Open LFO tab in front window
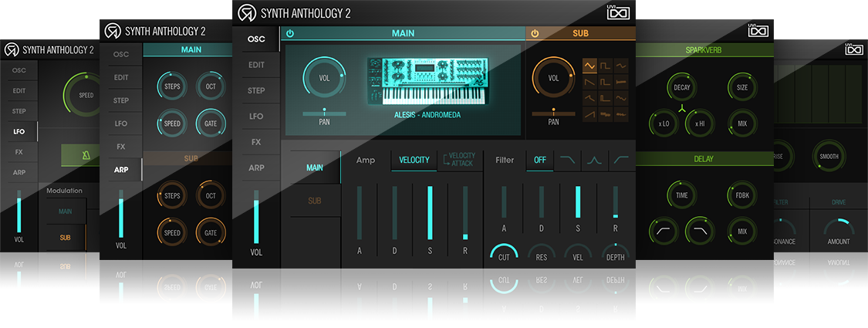Screen dimensions: 868x328 256,117
